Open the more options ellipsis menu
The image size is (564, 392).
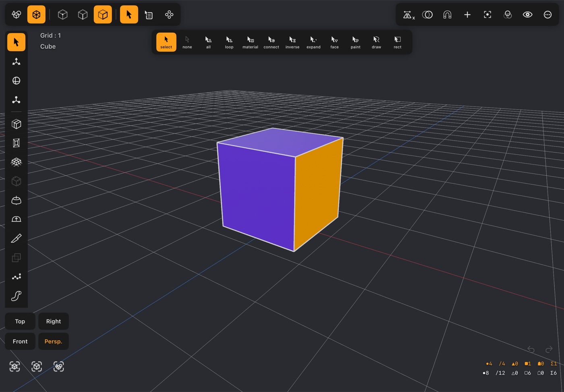point(547,15)
